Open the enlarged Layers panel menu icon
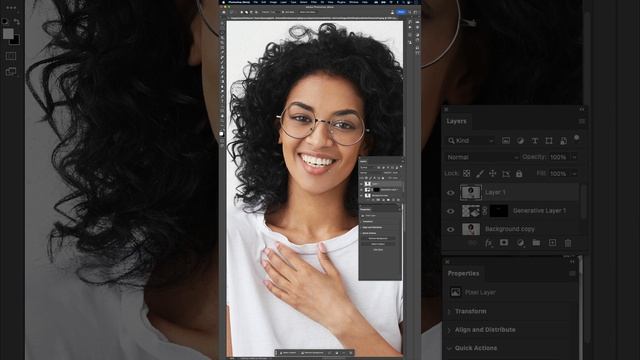This screenshot has width=640, height=360. point(582,121)
